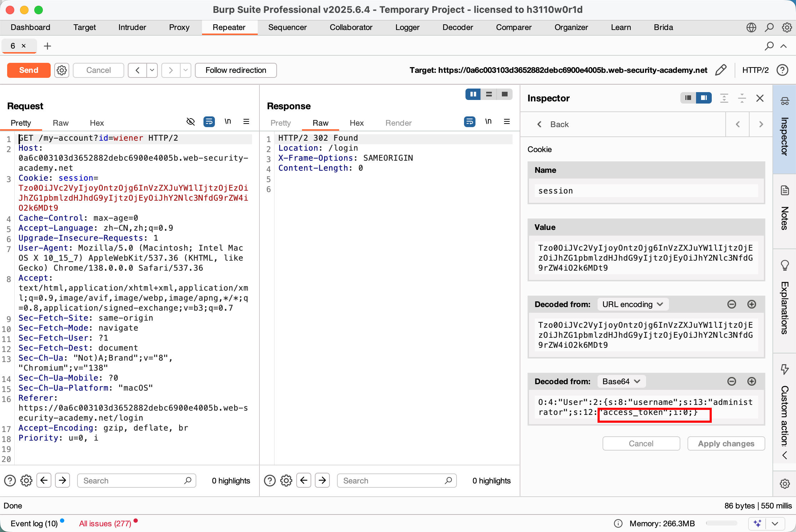Open Notes side panel icon
Viewport: 796px width, 532px height.
pos(785,190)
